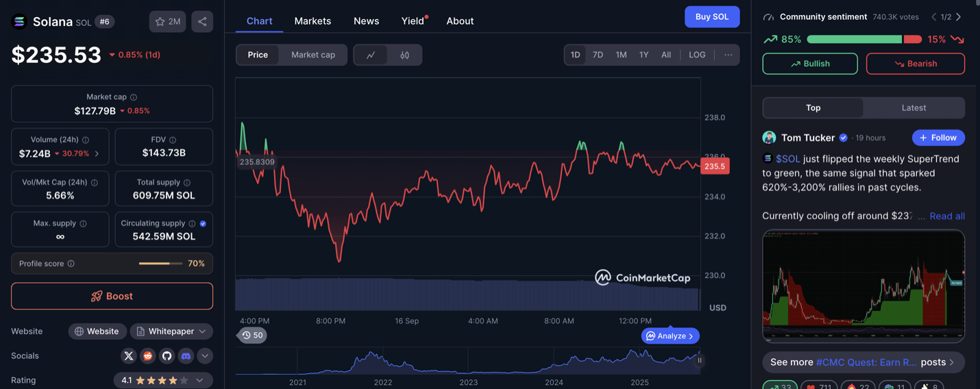This screenshot has width=980, height=389.
Task: Toggle chart to Market cap view
Action: pyautogui.click(x=313, y=55)
